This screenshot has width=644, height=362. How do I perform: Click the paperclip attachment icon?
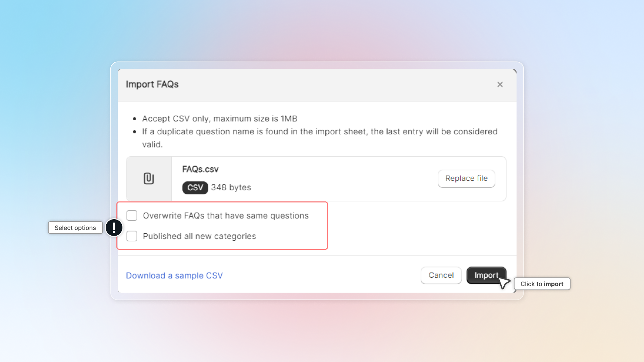point(149,178)
